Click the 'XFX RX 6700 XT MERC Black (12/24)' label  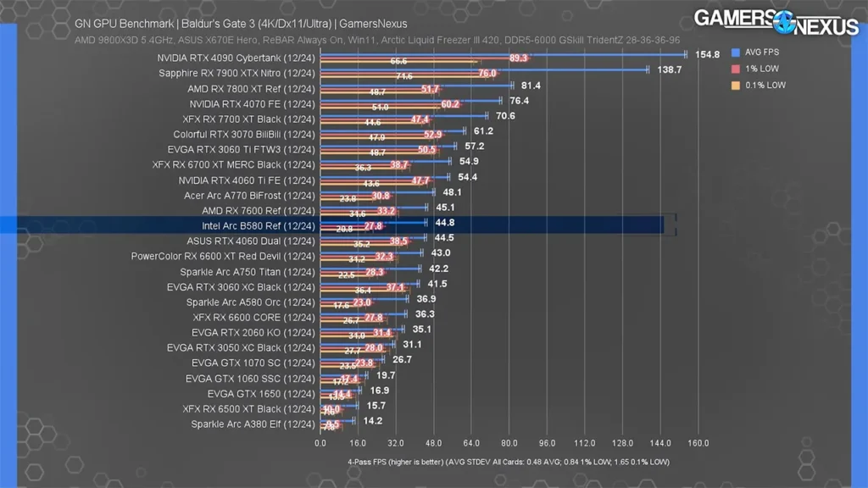[x=234, y=165]
